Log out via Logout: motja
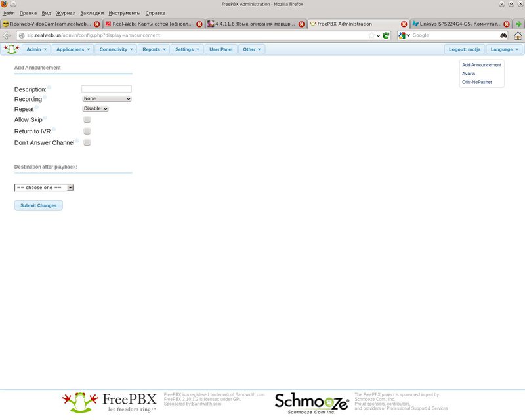 coord(465,49)
